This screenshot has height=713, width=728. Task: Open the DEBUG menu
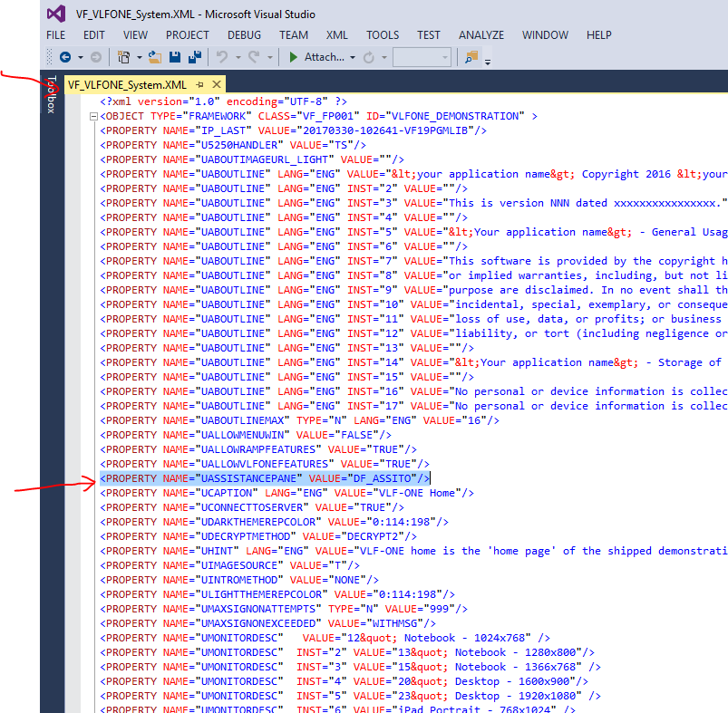244,35
